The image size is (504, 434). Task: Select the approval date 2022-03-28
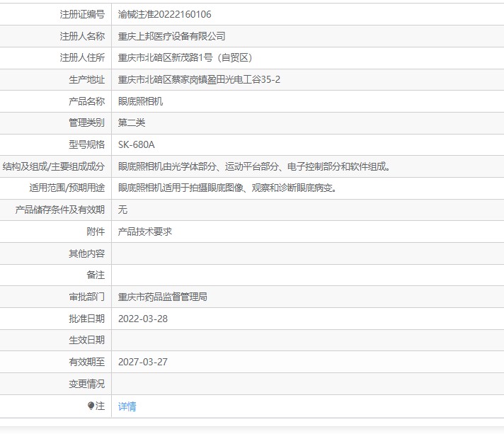click(x=143, y=319)
